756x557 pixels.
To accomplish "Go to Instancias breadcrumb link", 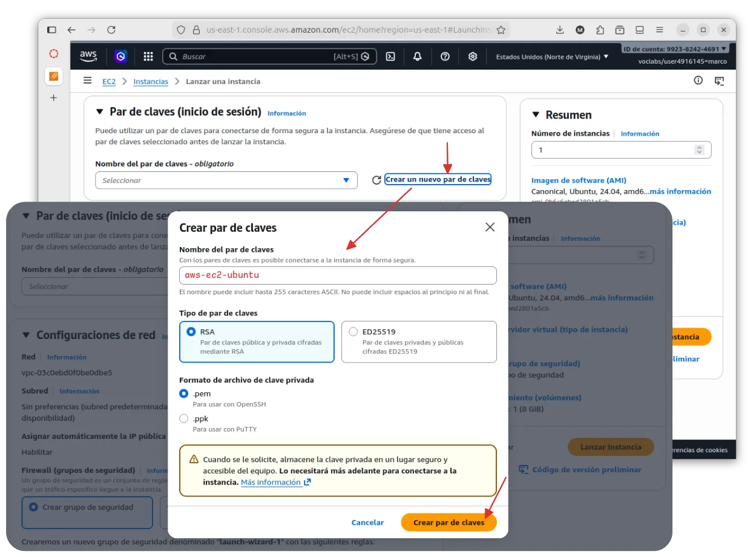I will [x=151, y=81].
